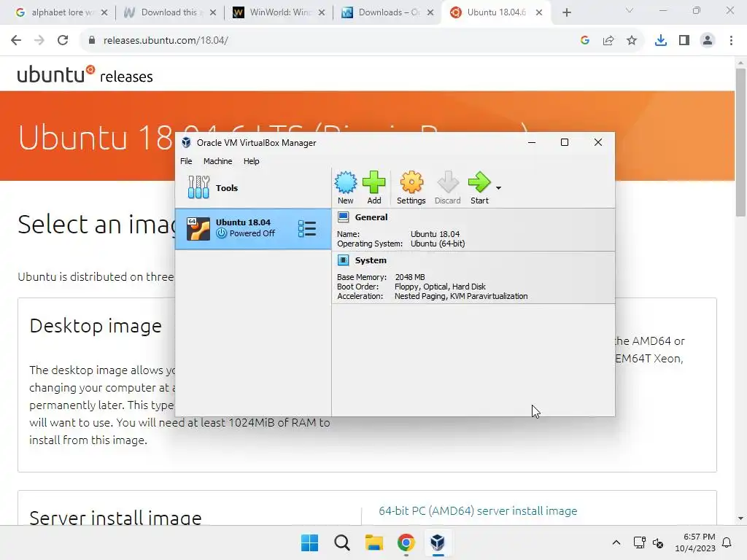Click the ubuntu releases logo
The height and width of the screenshot is (560, 747).
tap(85, 75)
